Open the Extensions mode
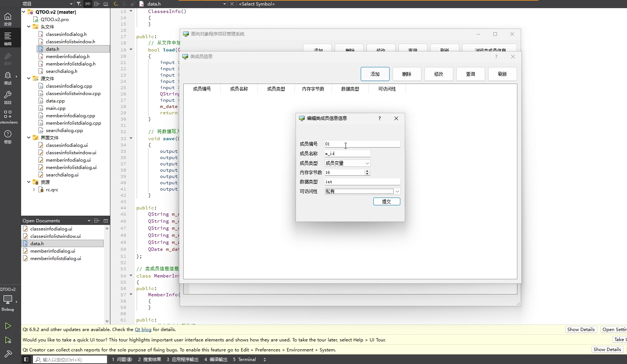 coord(8,117)
